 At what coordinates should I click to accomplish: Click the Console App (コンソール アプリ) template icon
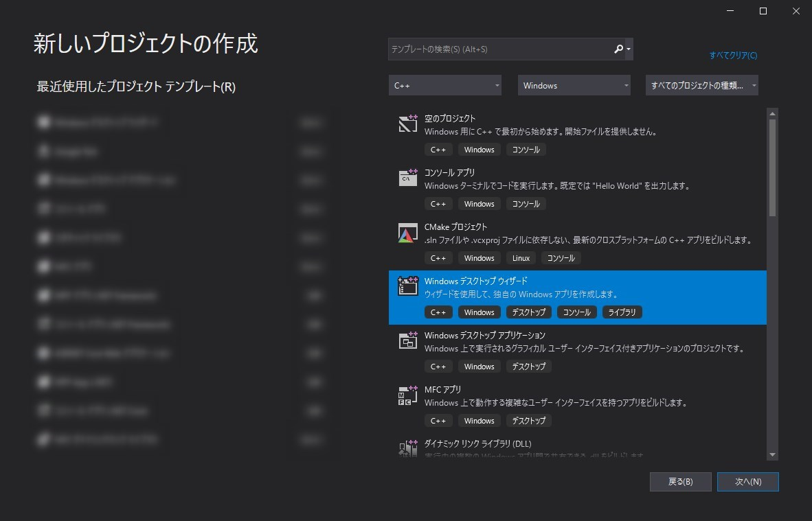click(407, 178)
